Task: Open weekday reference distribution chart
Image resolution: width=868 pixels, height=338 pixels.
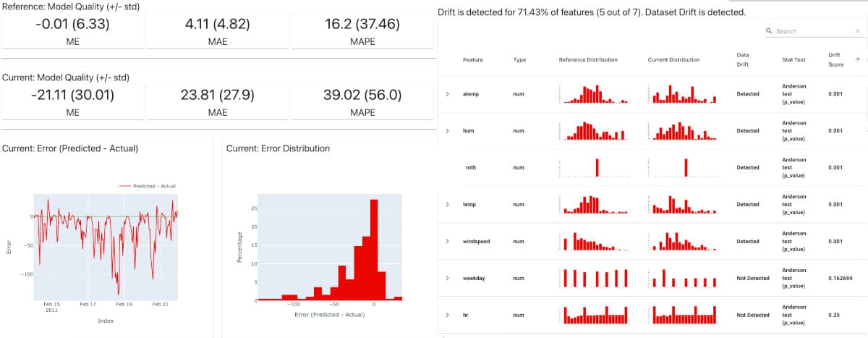Action: click(x=594, y=278)
